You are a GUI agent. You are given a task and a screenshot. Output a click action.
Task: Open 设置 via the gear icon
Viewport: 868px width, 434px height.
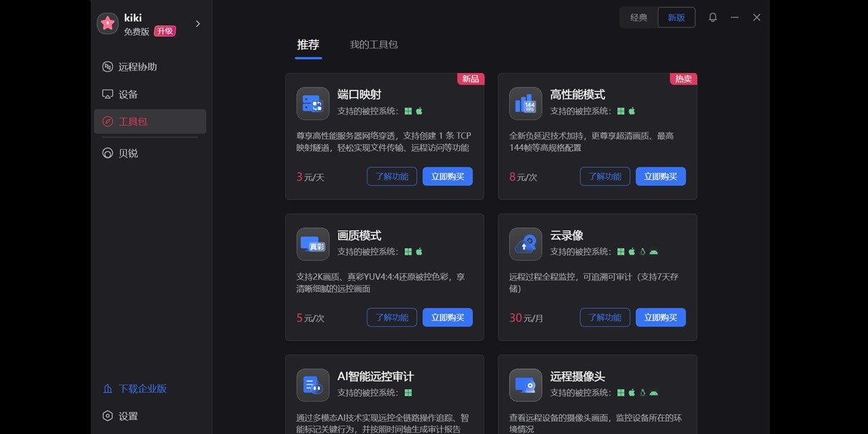[119, 416]
